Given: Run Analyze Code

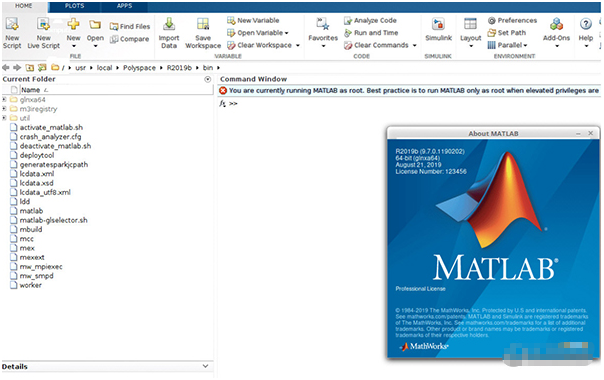Looking at the screenshot, I should point(370,20).
